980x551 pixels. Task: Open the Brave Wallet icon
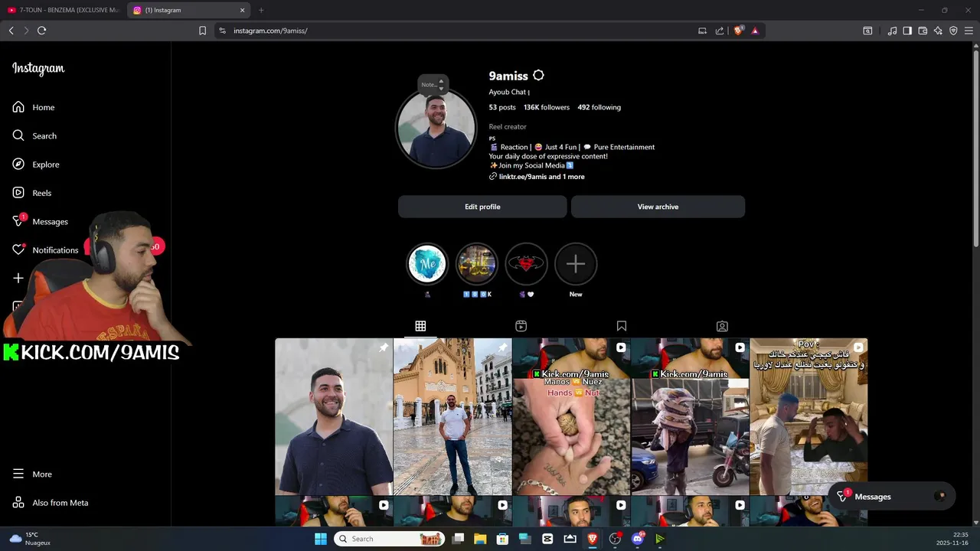pos(923,31)
